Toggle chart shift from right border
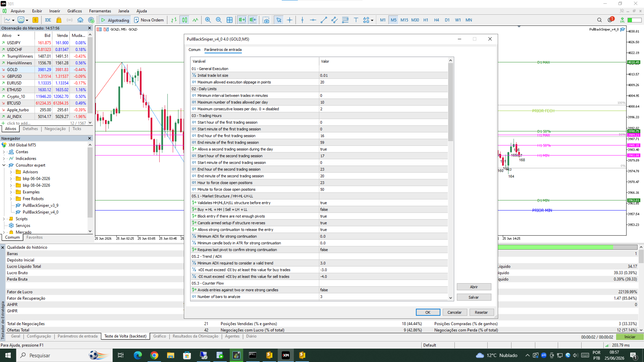Screen dimensions: 644x362 [x=253, y=20]
